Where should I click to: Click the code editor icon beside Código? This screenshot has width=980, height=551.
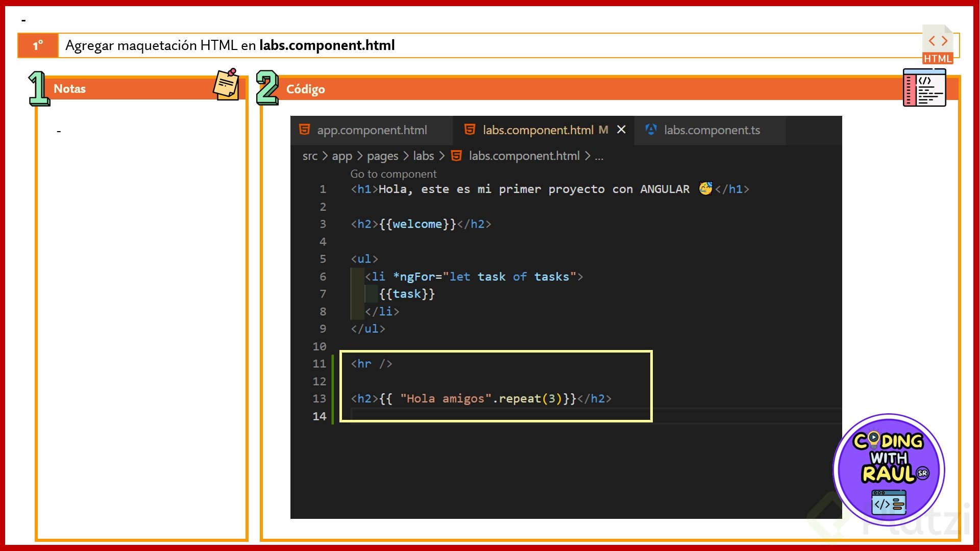[x=924, y=88]
